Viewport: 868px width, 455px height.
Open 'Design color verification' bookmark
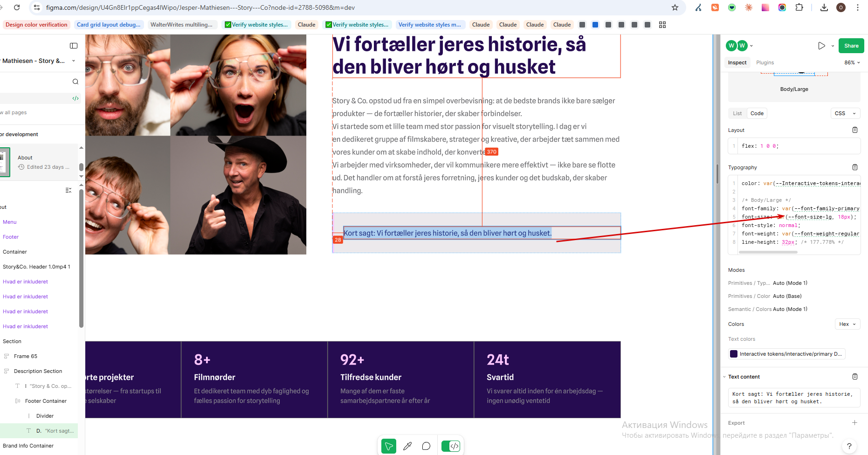pyautogui.click(x=36, y=25)
